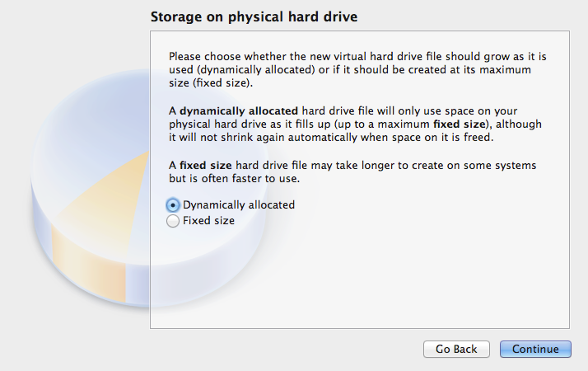This screenshot has width=588, height=371.
Task: Click the 'Please choose whether' intro paragraph
Action: [357, 69]
